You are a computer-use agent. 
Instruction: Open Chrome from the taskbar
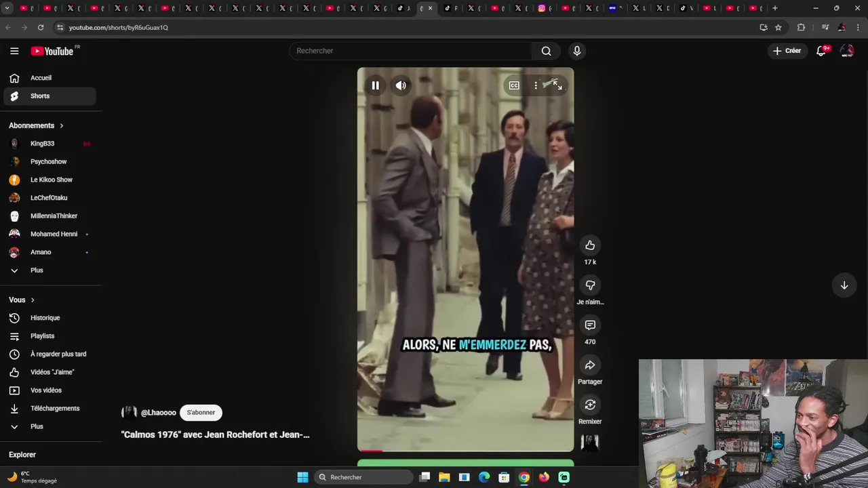coord(524,477)
